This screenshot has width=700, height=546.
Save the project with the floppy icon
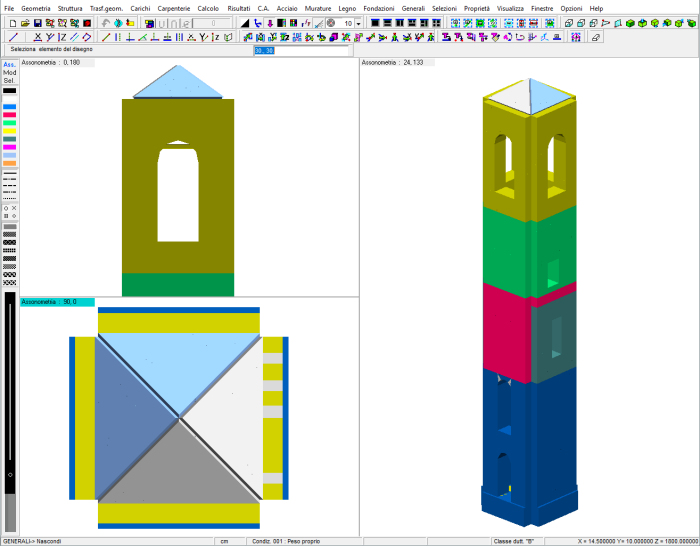click(37, 23)
